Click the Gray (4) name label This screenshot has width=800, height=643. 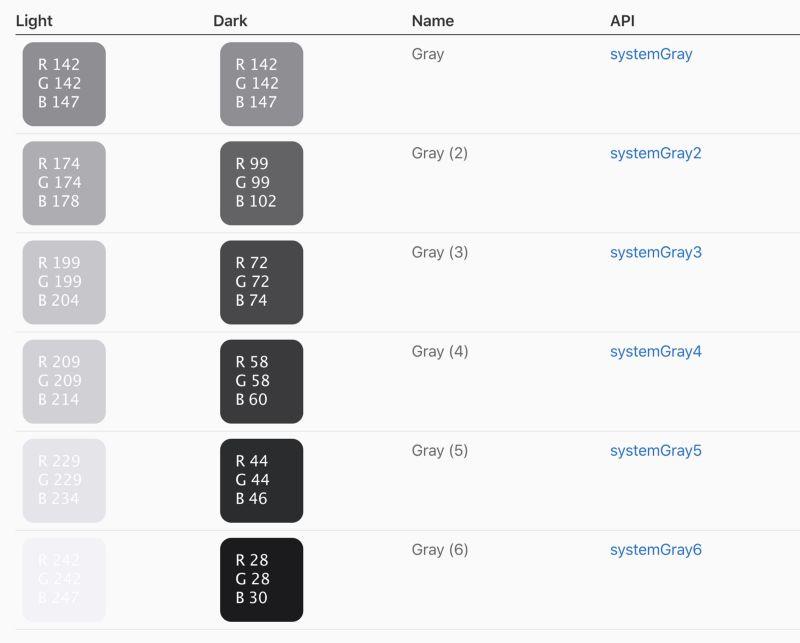[439, 351]
